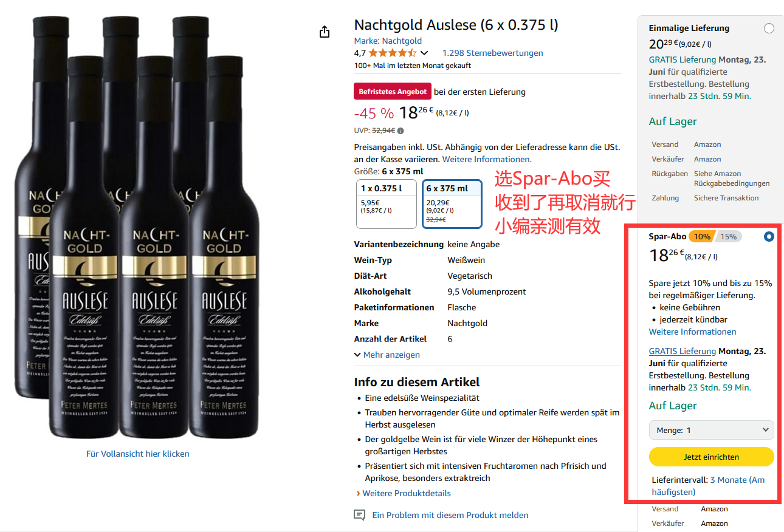
Task: Open the UVP price info icon
Action: click(x=401, y=131)
